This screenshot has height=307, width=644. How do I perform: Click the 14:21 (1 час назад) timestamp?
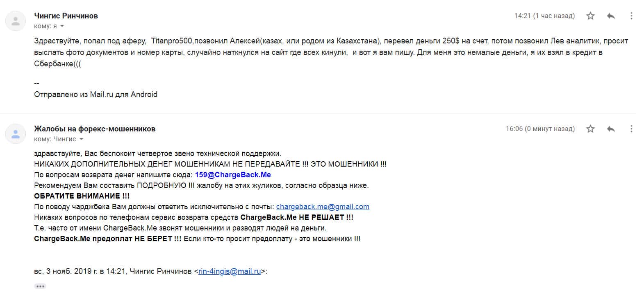[544, 16]
